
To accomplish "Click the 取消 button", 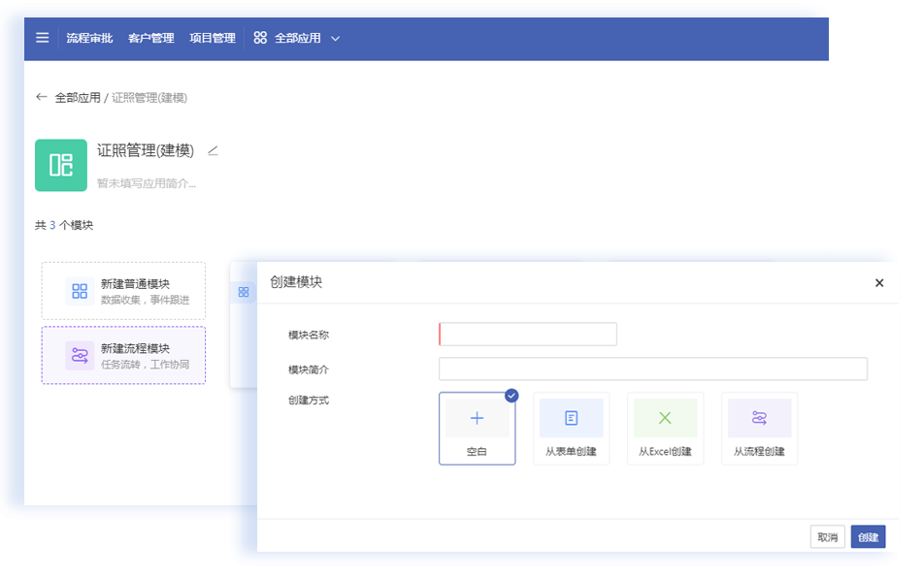I will [x=828, y=537].
